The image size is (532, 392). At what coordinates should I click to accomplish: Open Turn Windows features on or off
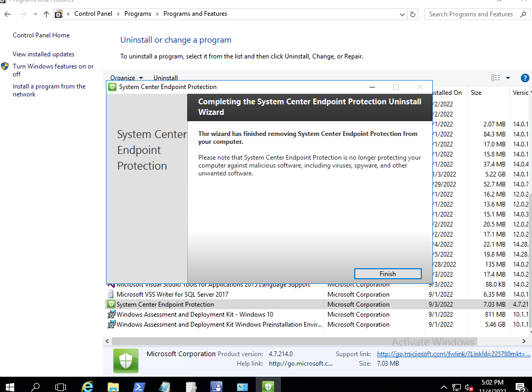(53, 70)
